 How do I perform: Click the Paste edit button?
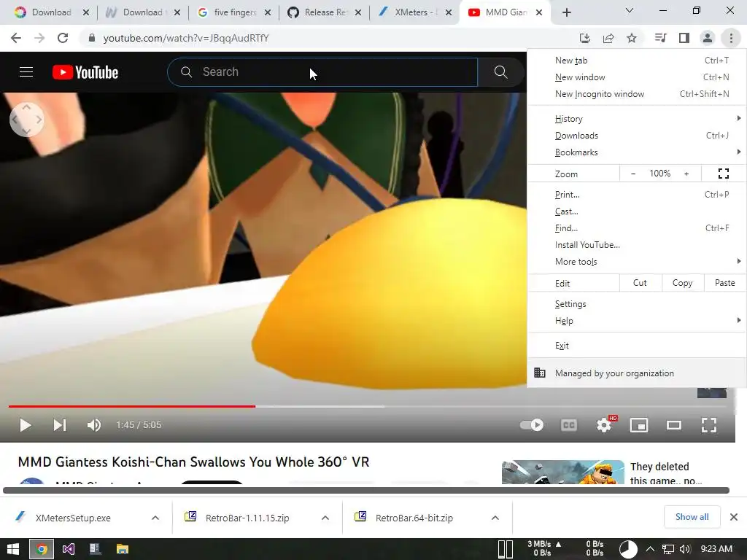(724, 283)
